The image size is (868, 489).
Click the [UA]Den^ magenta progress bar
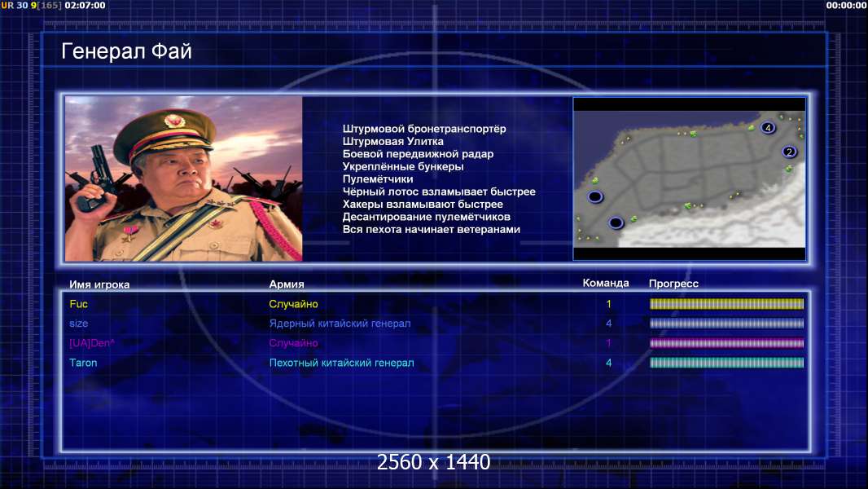(726, 343)
